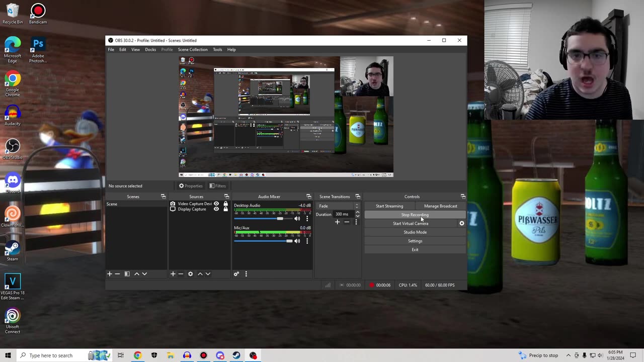Undock the Controls panel
This screenshot has height=362, width=644.
463,197
